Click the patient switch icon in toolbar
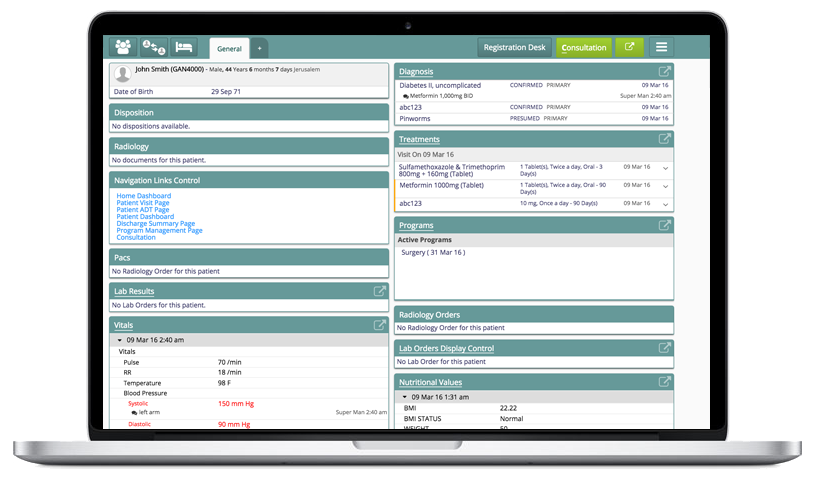Viewport: 817px width, 478px height. (153, 47)
